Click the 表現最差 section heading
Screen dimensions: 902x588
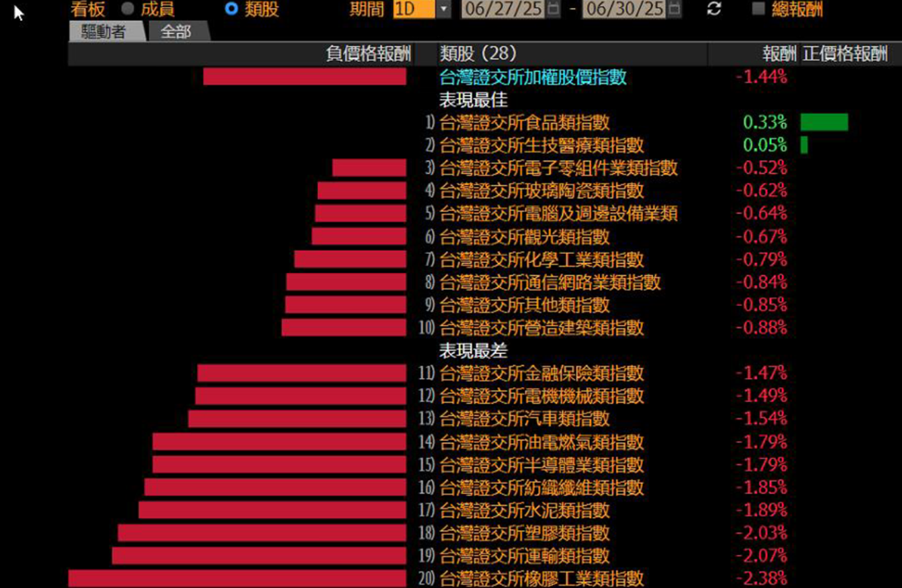473,351
